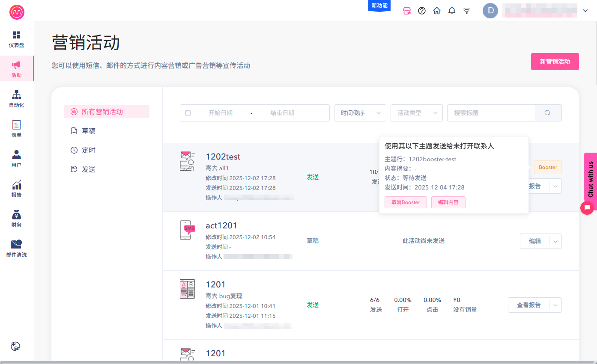Switch language with the 中/En icon
This screenshot has width=597, height=364.
click(x=16, y=346)
